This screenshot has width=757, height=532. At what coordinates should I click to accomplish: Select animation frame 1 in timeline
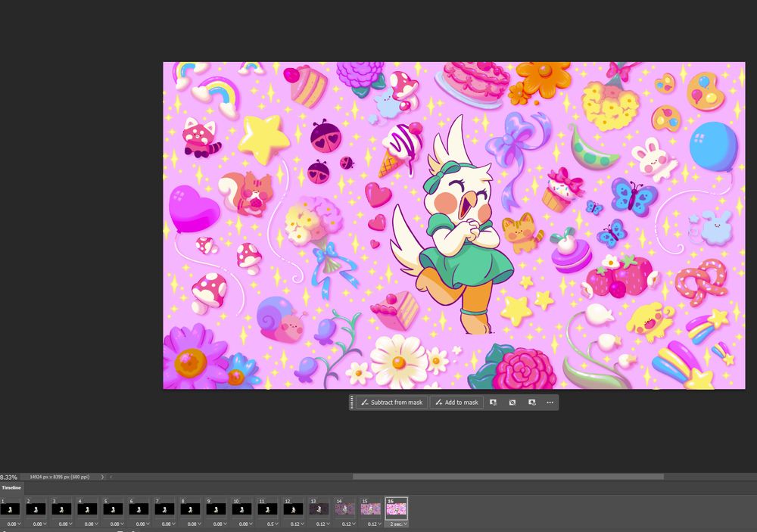click(x=10, y=509)
